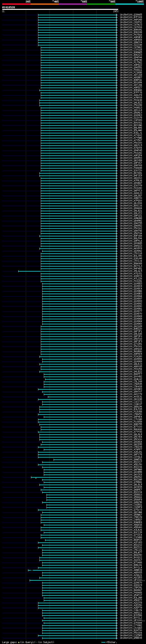The image size is (146, 644).
Task: Select hit label UniRef100_P49611
Action: tap(131, 70)
